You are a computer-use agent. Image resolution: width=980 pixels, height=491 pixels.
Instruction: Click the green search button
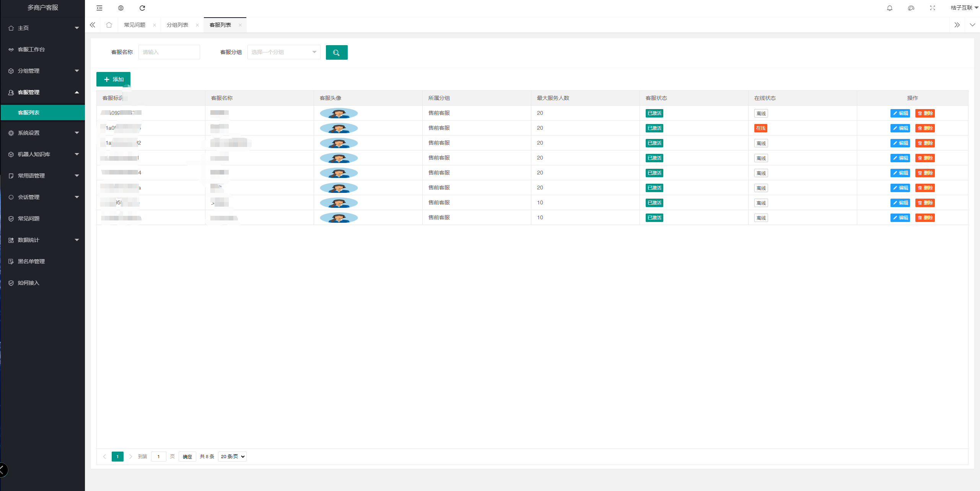[337, 52]
